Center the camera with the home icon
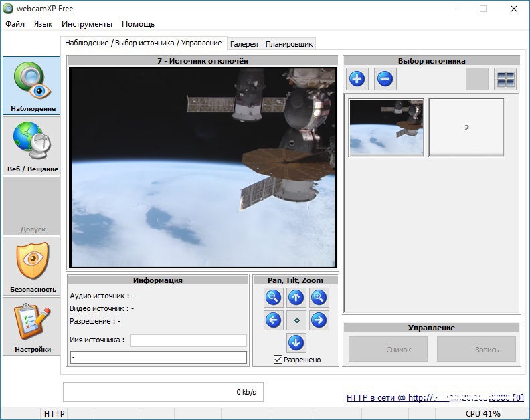The width and height of the screenshot is (530, 420). click(296, 320)
